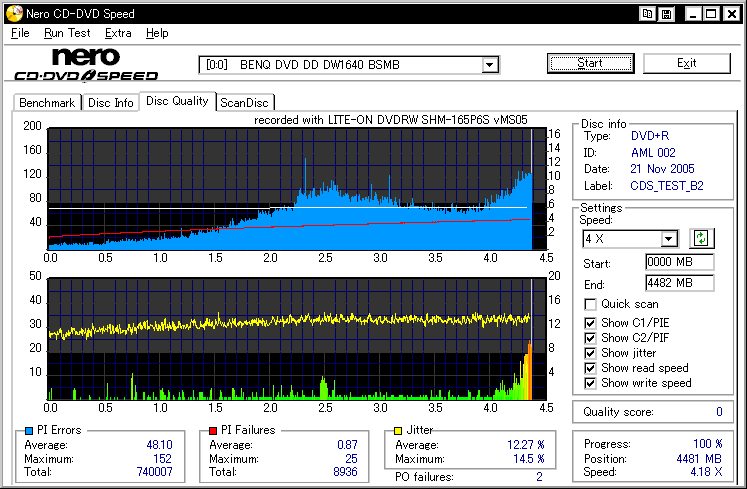Click the Start button

(590, 63)
